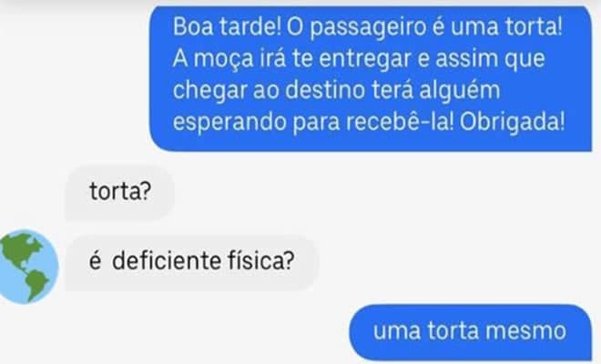Image resolution: width=601 pixels, height=364 pixels.
Task: Tap the blue 'uma torta mesmo' reply bubble
Action: tap(470, 332)
